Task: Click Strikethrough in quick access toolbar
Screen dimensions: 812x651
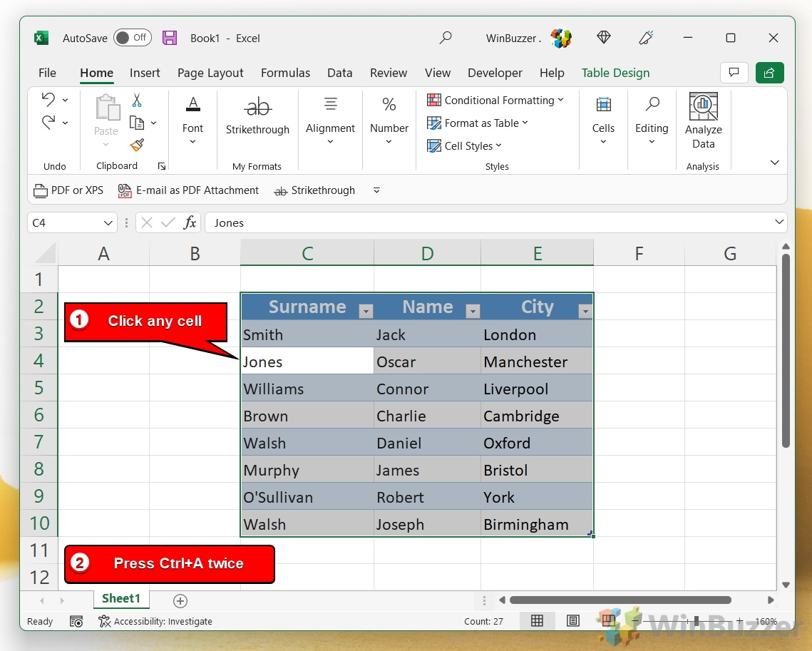Action: pyautogui.click(x=314, y=190)
